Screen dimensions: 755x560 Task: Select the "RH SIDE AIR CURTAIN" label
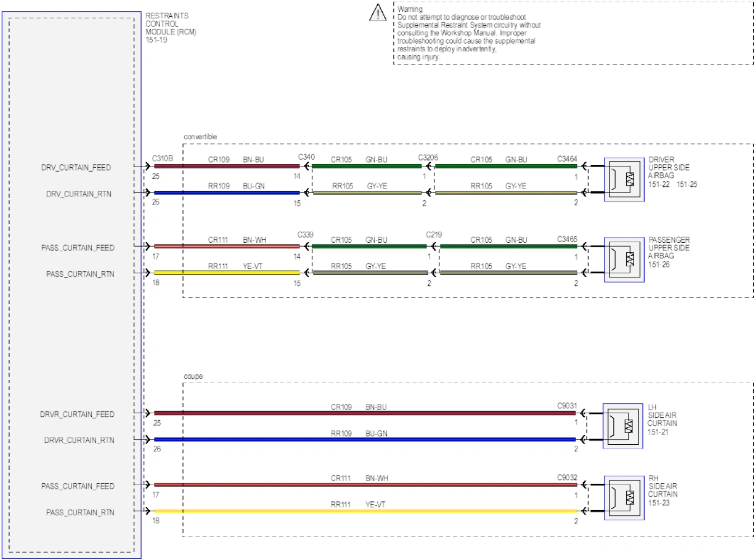[663, 487]
